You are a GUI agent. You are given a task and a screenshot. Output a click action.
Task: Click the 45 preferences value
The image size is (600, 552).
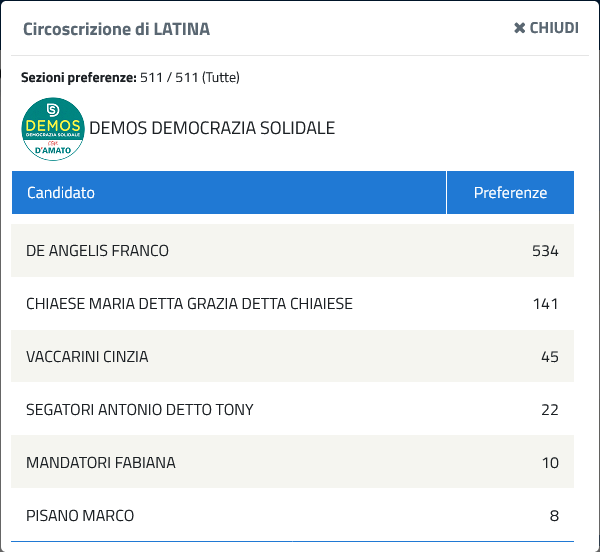tap(550, 357)
